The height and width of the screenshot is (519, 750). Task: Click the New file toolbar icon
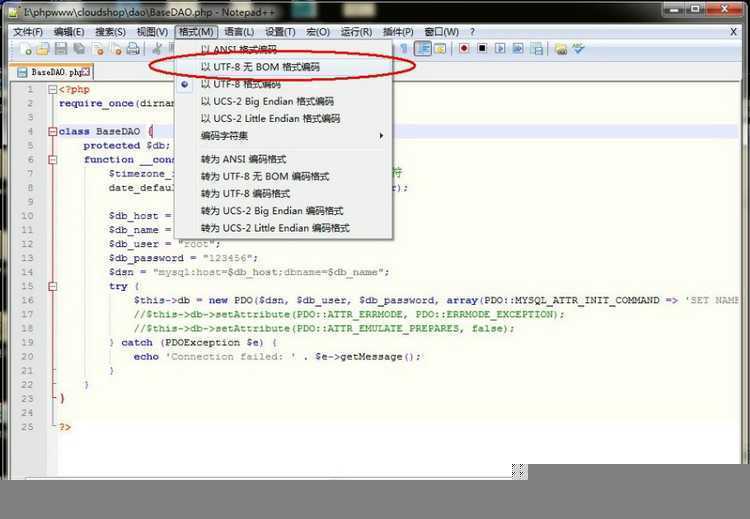point(25,49)
